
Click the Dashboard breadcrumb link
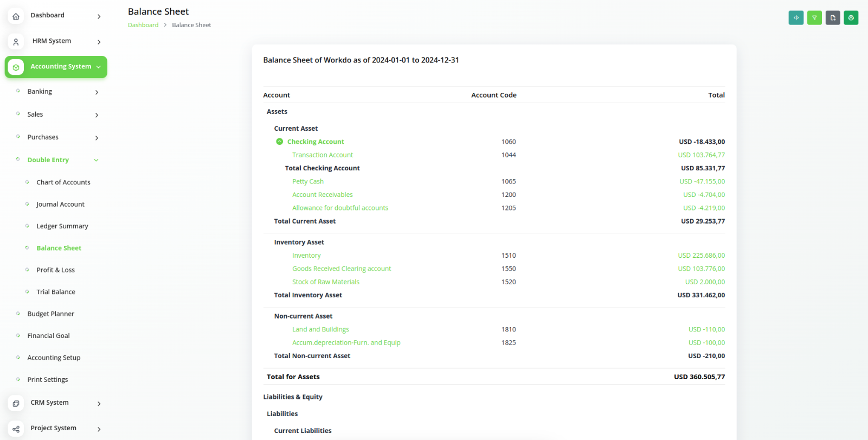143,25
